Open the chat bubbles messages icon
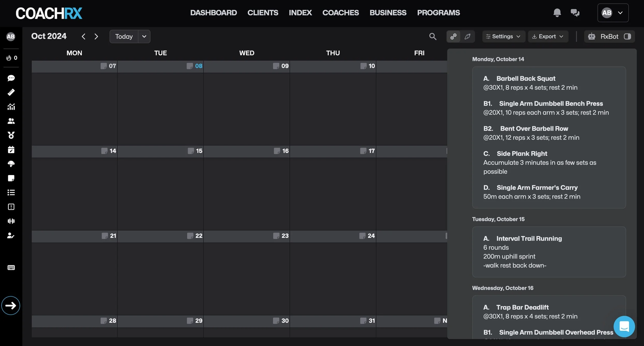This screenshot has width=644, height=346. pyautogui.click(x=575, y=13)
